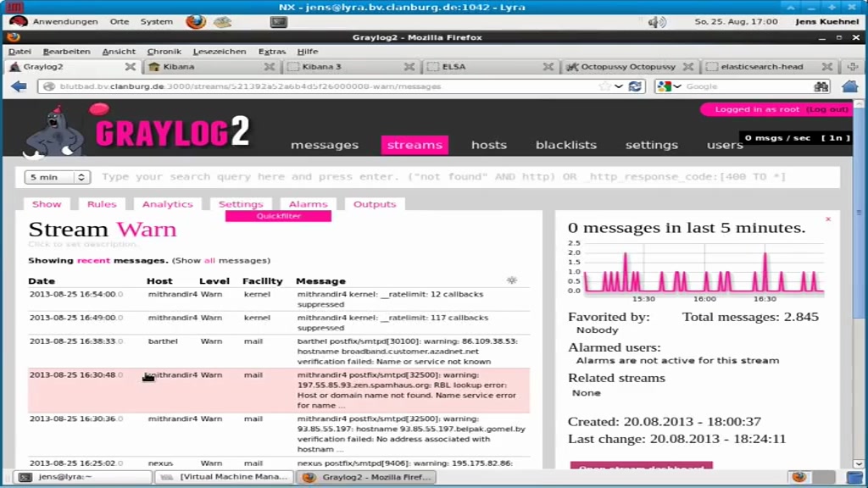
Task: Open the stream Outputs tab
Action: pos(375,204)
